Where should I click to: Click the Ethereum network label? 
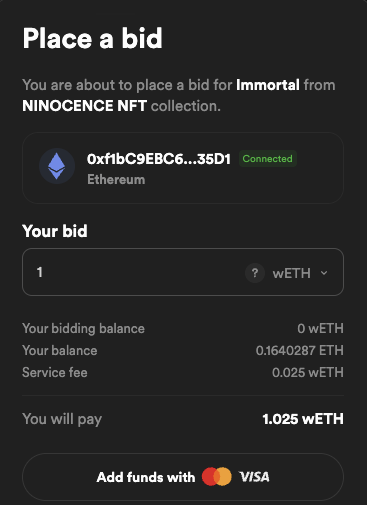pyautogui.click(x=116, y=180)
